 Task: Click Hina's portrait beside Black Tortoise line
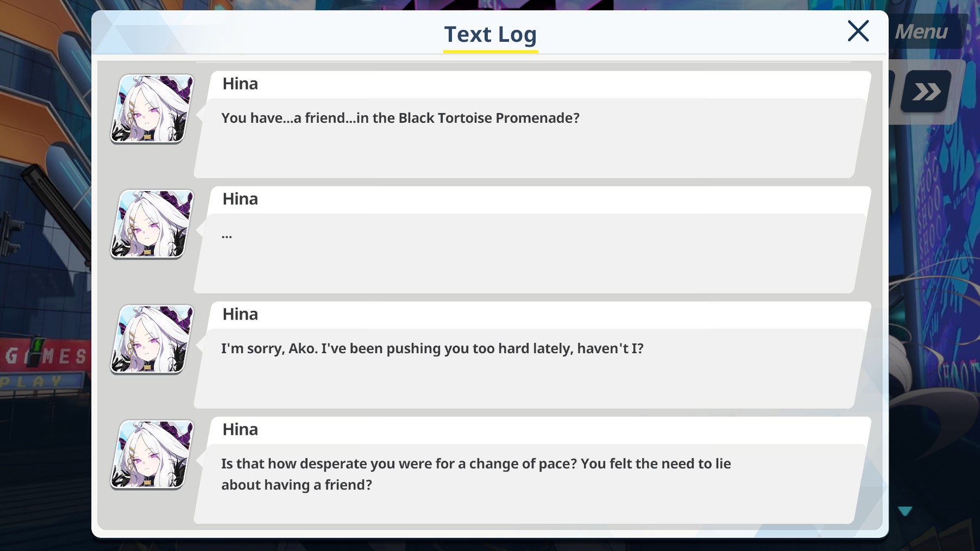[152, 109]
